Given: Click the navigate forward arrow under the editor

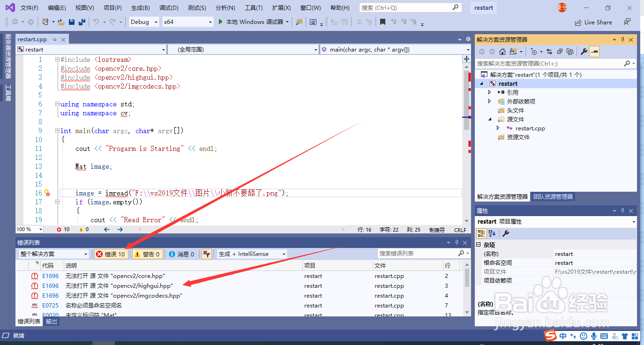Looking at the screenshot, I should pyautogui.click(x=120, y=229).
